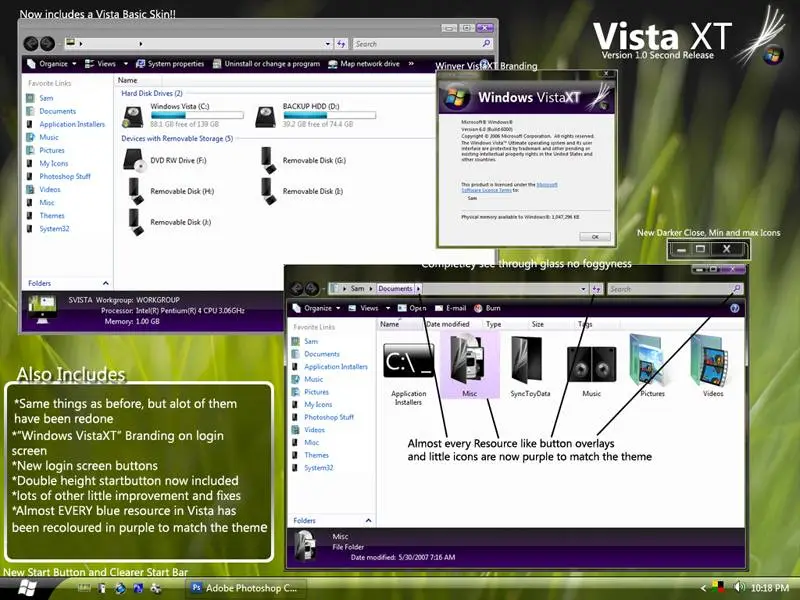Open the Pictures folder icon
800x600 pixels.
coord(647,359)
